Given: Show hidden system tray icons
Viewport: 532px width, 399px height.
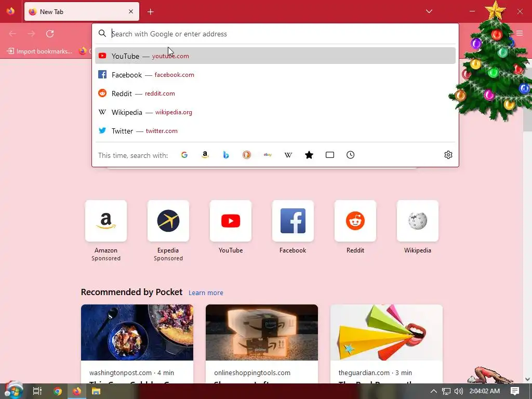Looking at the screenshot, I should tap(433, 391).
